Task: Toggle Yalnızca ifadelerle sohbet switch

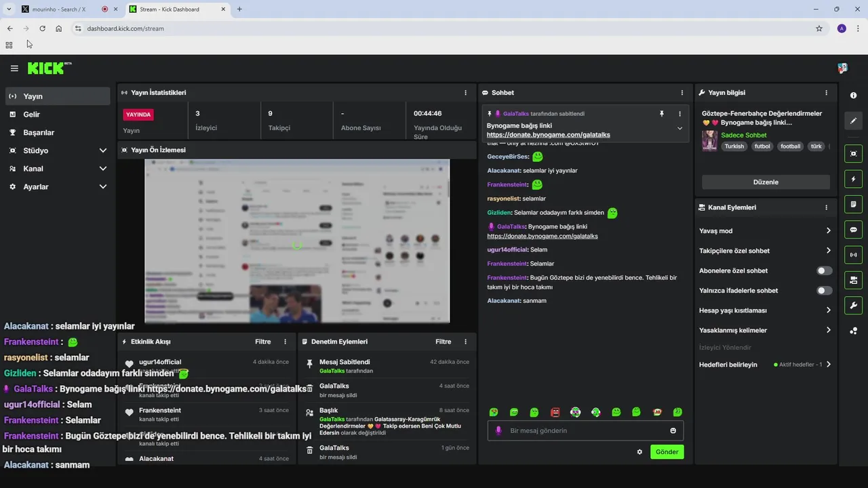Action: click(x=824, y=290)
